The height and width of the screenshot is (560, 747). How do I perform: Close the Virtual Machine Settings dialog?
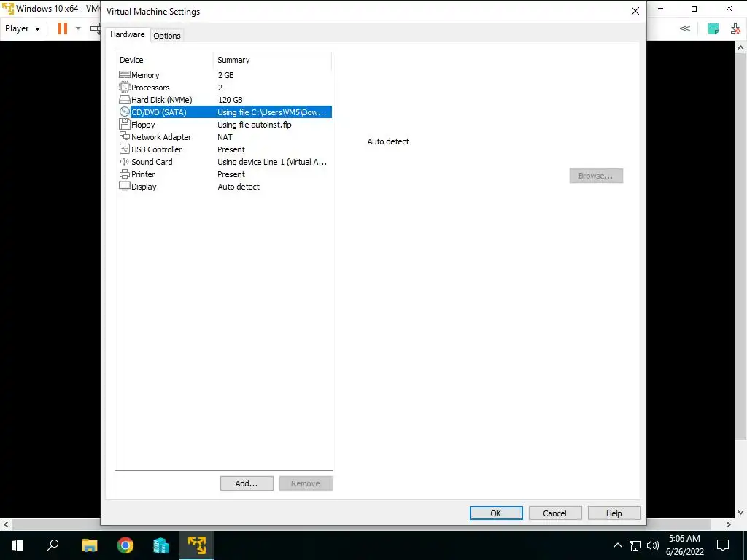(635, 12)
